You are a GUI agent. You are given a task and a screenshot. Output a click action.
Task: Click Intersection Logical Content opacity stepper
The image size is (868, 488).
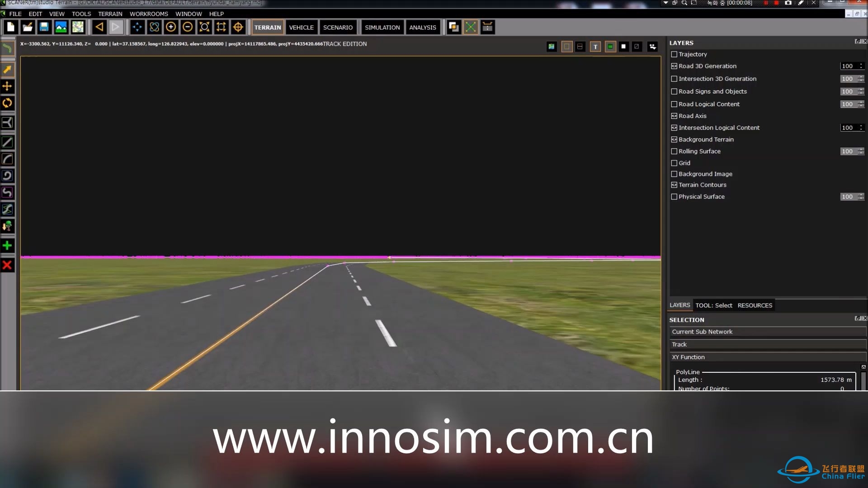pyautogui.click(x=861, y=127)
